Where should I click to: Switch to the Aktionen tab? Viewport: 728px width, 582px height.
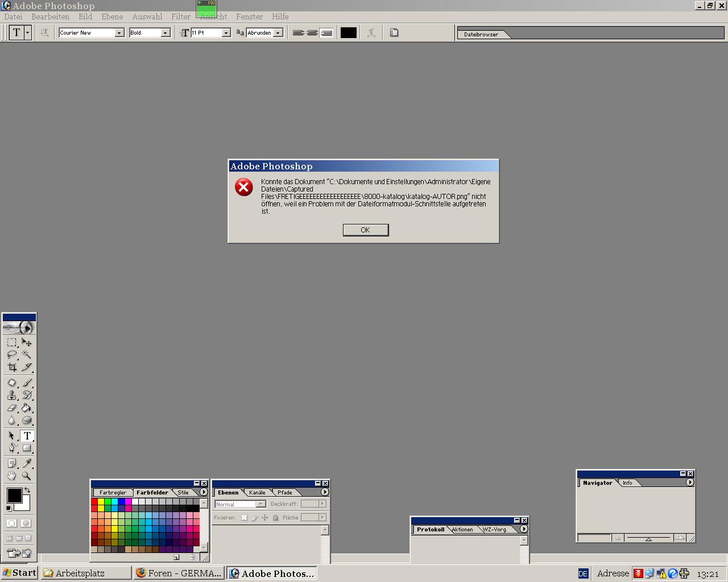(x=462, y=530)
